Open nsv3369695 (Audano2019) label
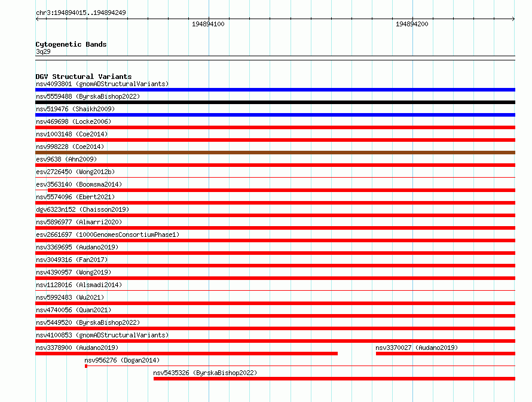This screenshot has width=532, height=402. point(77,247)
